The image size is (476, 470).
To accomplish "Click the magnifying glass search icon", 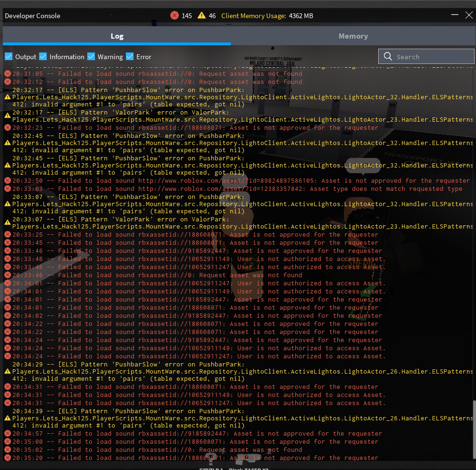I will [x=388, y=57].
